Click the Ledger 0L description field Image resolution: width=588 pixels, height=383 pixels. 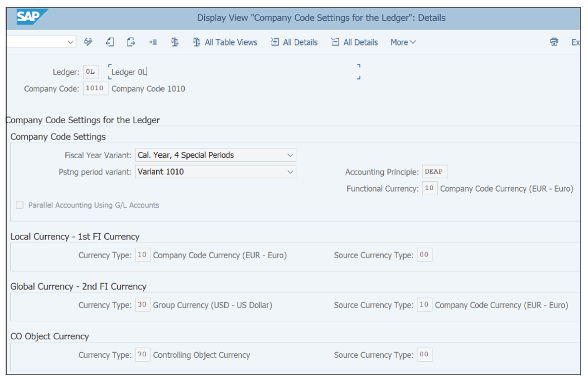[234, 72]
